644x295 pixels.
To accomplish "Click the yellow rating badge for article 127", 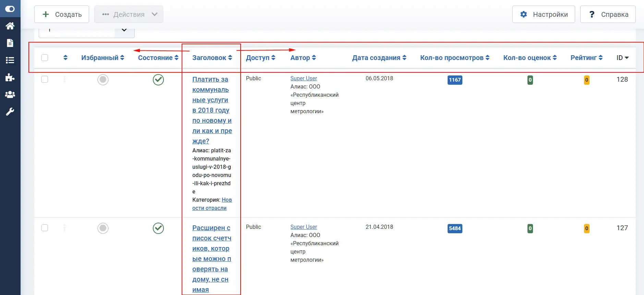I will coord(587,228).
